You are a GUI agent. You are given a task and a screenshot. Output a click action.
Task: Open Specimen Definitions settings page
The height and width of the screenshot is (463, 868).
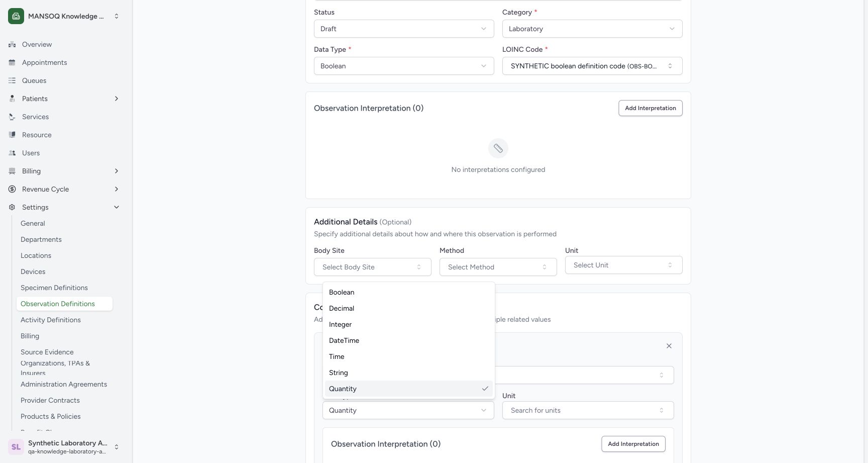pyautogui.click(x=54, y=288)
